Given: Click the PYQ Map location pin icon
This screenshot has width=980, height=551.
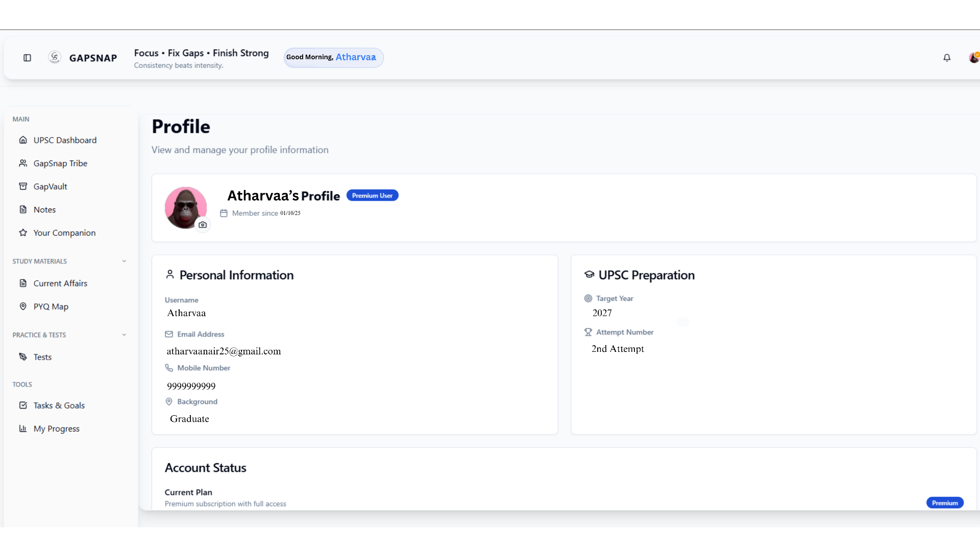Looking at the screenshot, I should pos(23,306).
